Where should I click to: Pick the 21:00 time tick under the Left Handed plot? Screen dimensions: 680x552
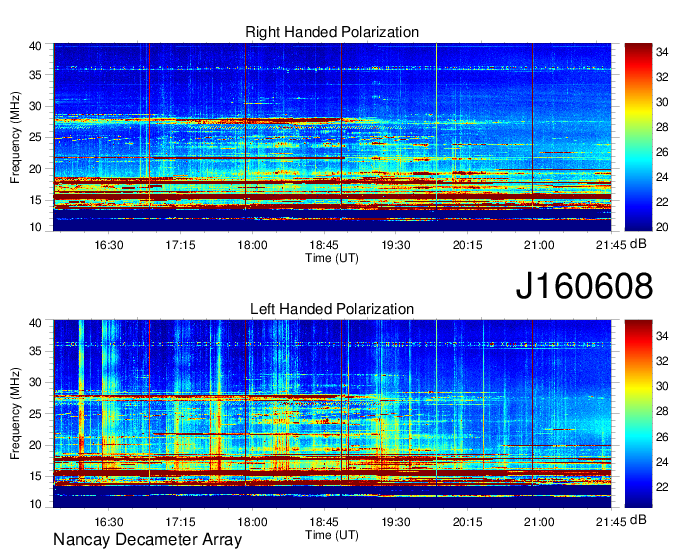pos(539,522)
